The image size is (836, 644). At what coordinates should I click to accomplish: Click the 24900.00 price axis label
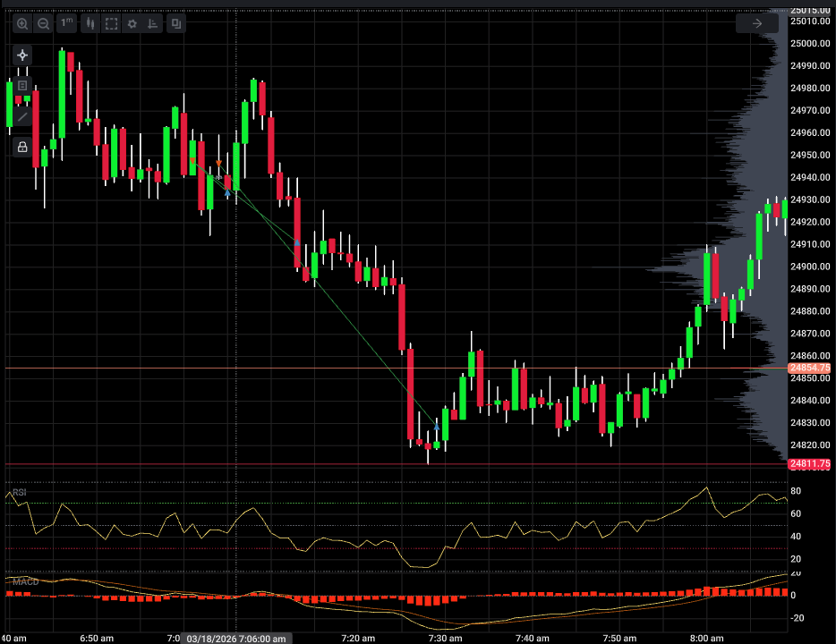810,267
